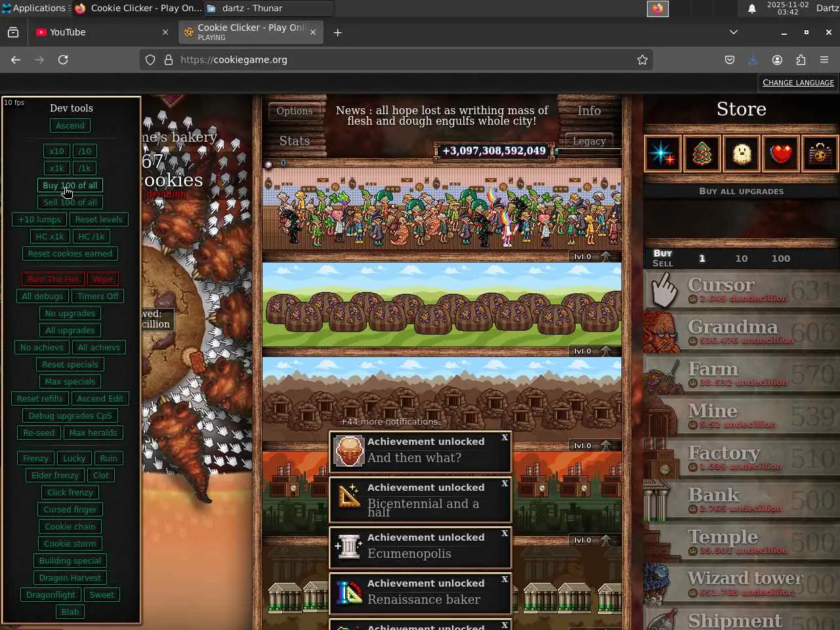Screen dimensions: 840x630
Task: Switch to the dartz - Thunar window
Action: (268, 9)
